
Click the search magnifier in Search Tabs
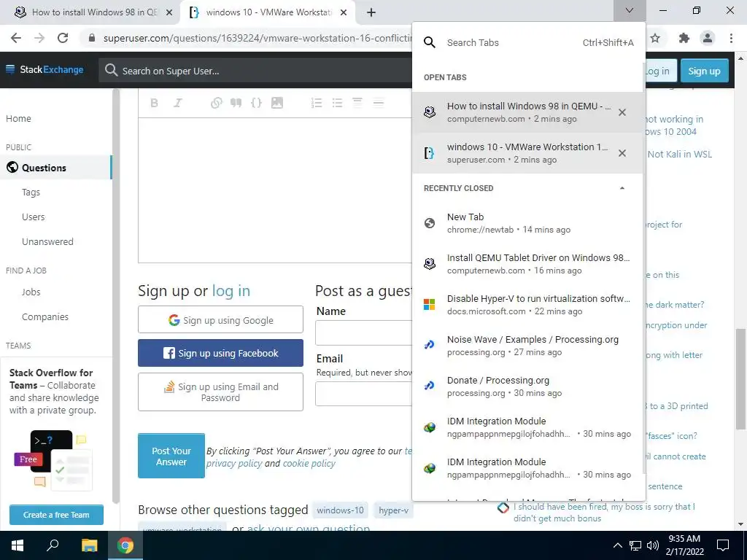(x=430, y=42)
